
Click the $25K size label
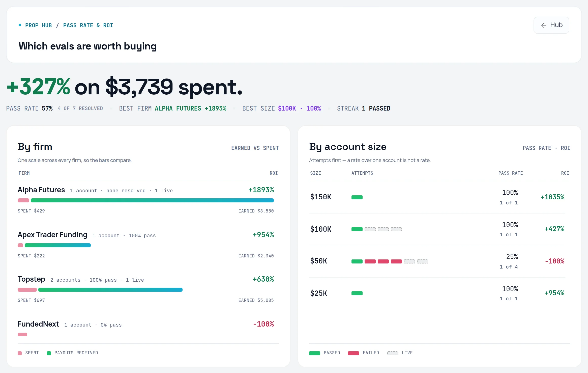tap(319, 293)
